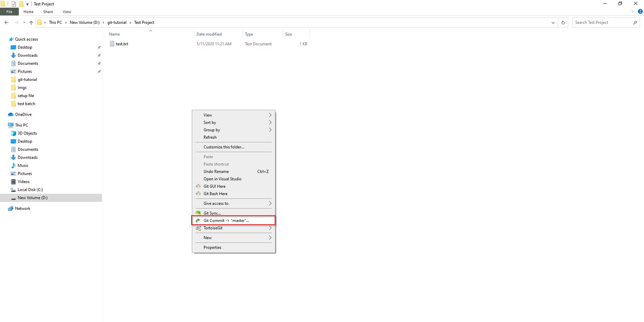Expand the ribbon with chevron
The image size is (644, 322).
(633, 12)
